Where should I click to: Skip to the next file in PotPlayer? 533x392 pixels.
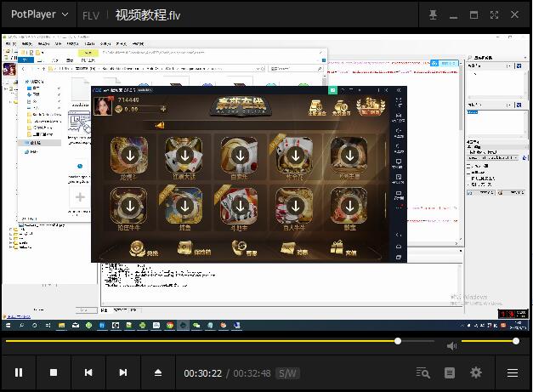pyautogui.click(x=123, y=372)
